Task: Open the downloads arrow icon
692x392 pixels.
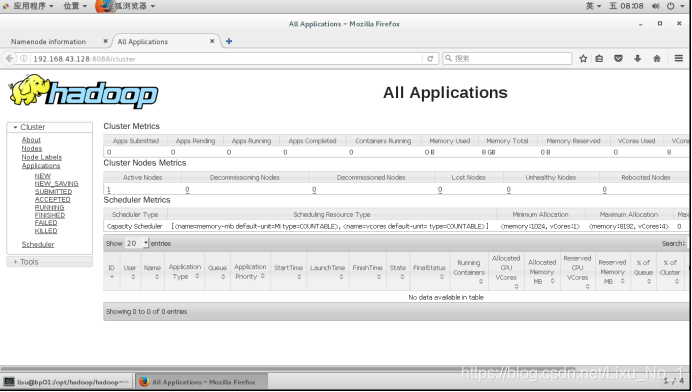Action: click(x=637, y=58)
